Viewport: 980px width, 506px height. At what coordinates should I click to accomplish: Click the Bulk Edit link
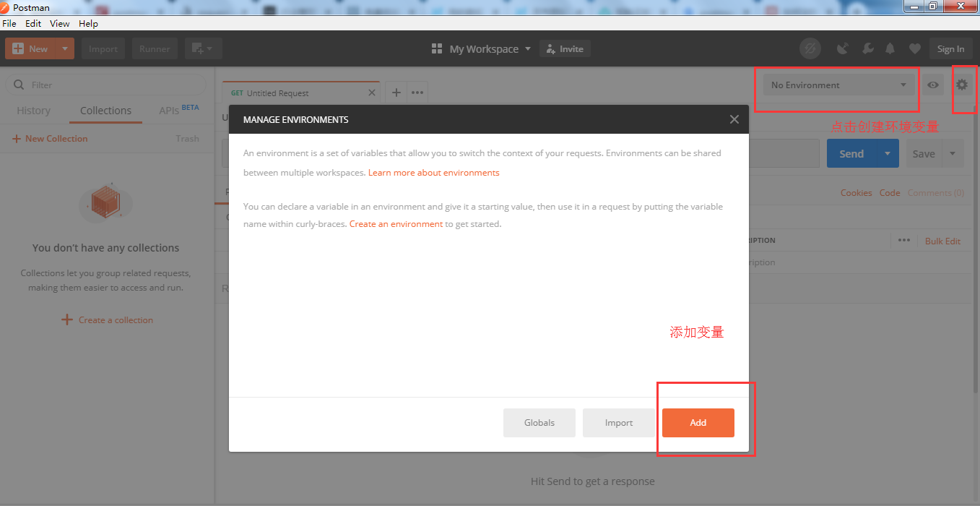[x=943, y=241]
